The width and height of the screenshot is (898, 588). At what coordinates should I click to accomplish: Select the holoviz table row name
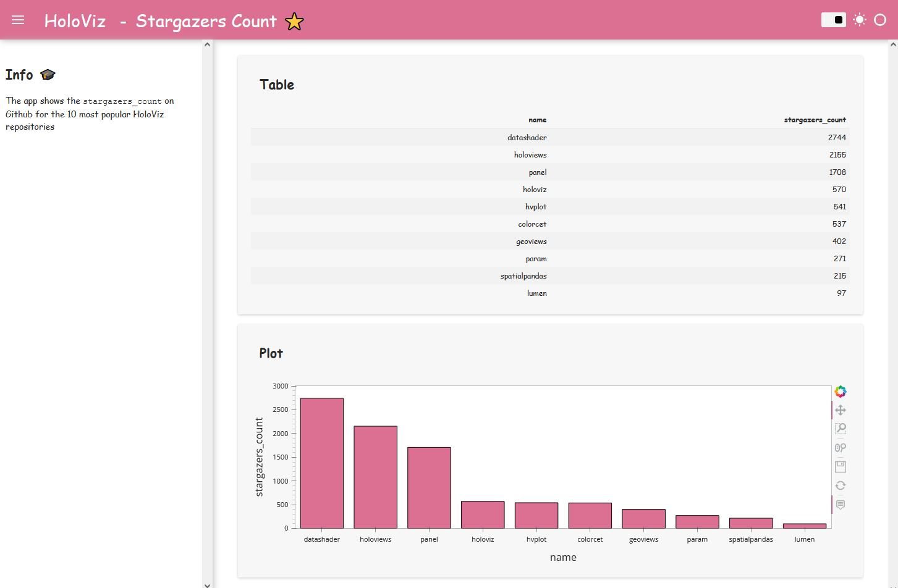coord(535,189)
